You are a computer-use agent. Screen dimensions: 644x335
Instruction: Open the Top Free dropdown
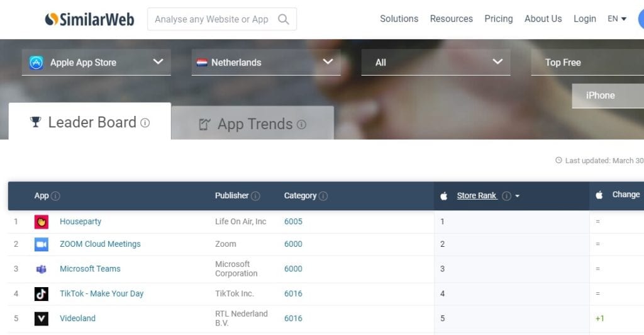(587, 62)
